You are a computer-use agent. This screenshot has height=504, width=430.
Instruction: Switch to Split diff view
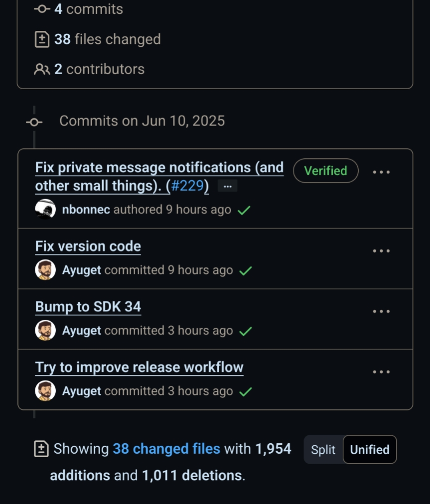323,450
